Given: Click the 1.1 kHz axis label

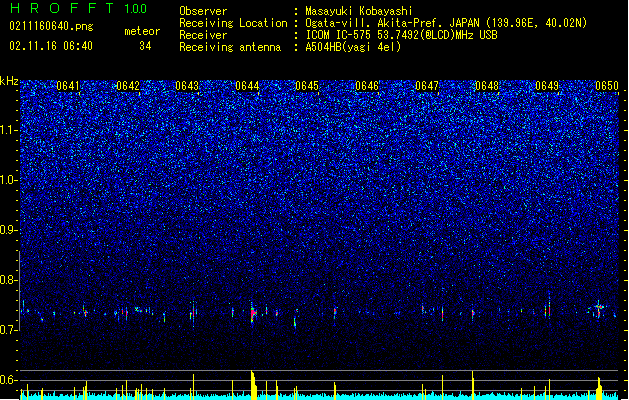Looking at the screenshot, I should [x=8, y=130].
